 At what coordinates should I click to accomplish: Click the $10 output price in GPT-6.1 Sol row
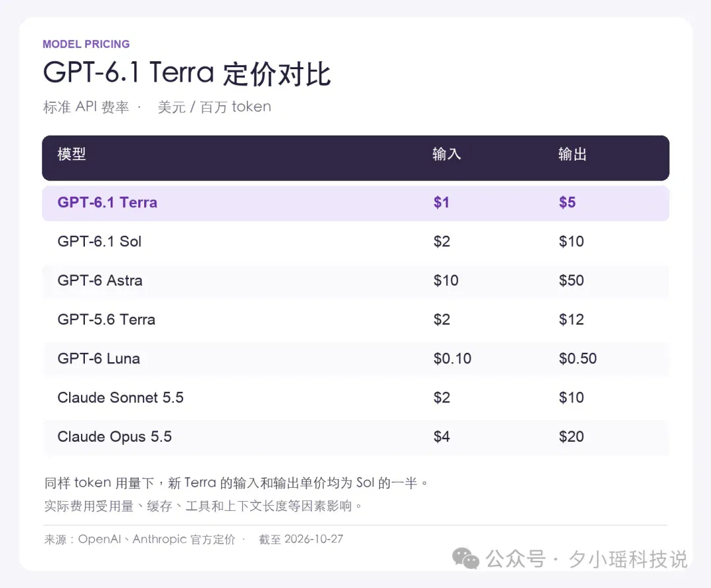pos(571,241)
